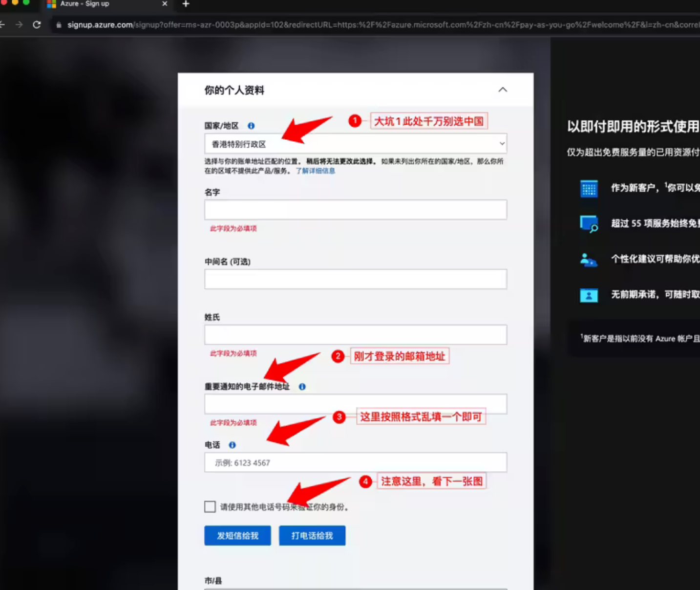Reload the page in the browser

tap(37, 24)
